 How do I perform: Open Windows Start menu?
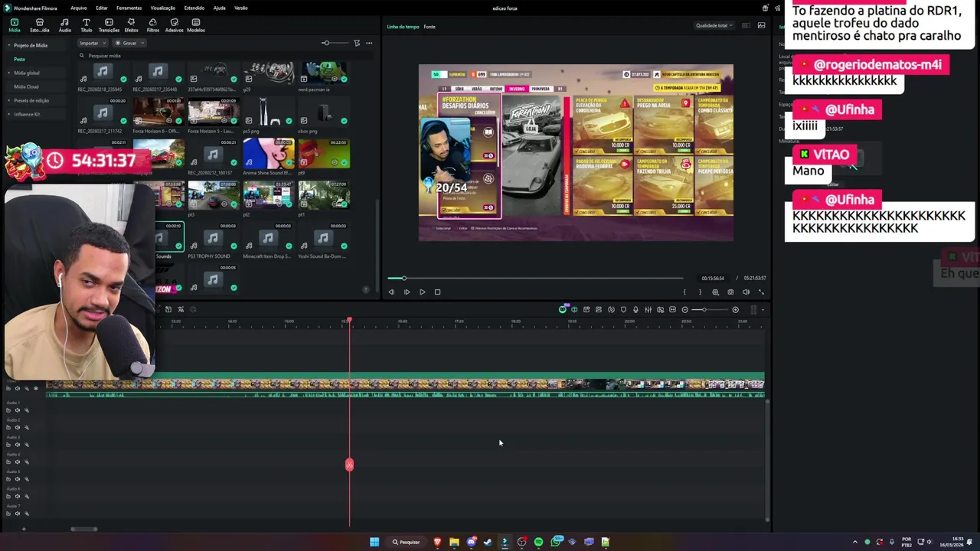click(374, 542)
